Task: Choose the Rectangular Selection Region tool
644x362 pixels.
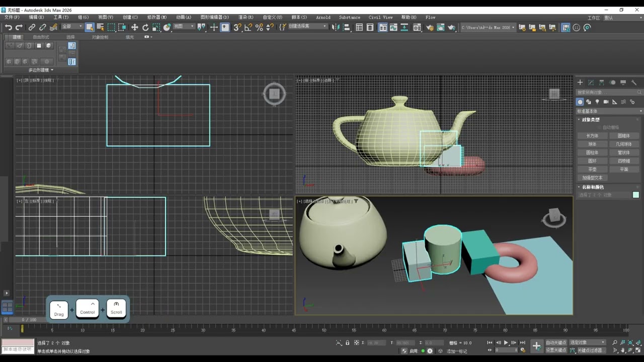Action: [x=111, y=27]
